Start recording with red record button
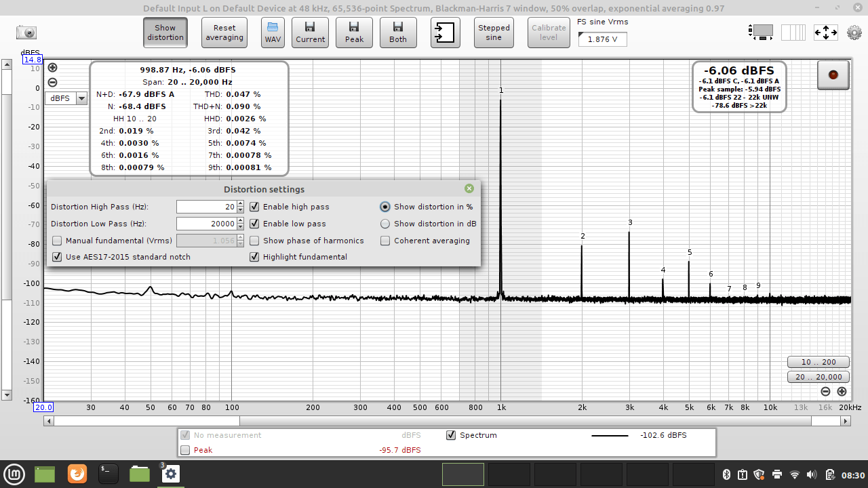Screen dimensions: 868x488 (x=833, y=75)
